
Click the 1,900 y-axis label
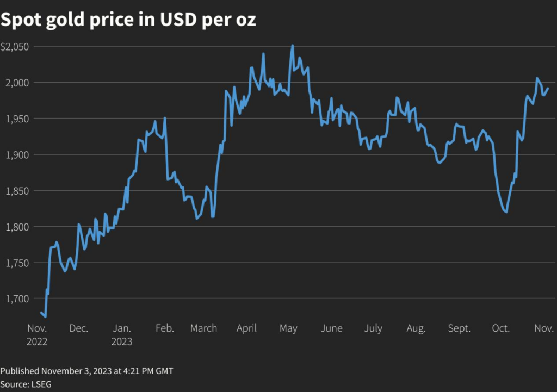(16, 154)
